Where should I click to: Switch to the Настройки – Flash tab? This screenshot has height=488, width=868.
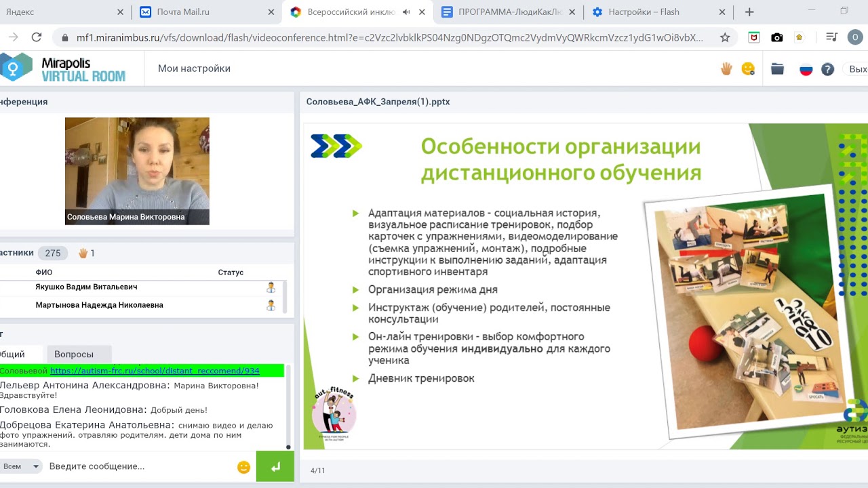(658, 12)
